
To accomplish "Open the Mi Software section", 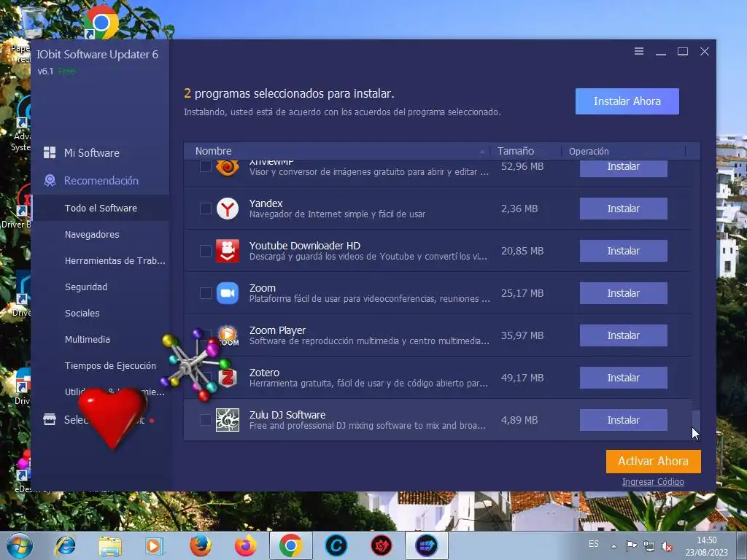I will (x=92, y=153).
